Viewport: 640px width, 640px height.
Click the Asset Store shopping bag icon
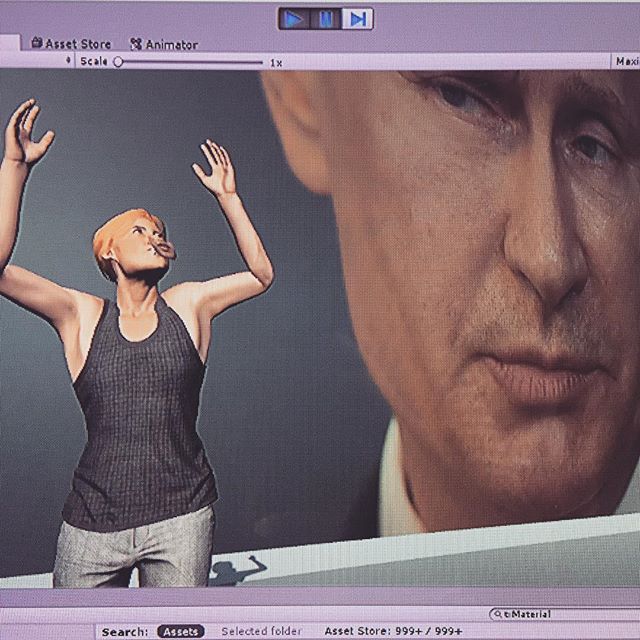pos(37,43)
